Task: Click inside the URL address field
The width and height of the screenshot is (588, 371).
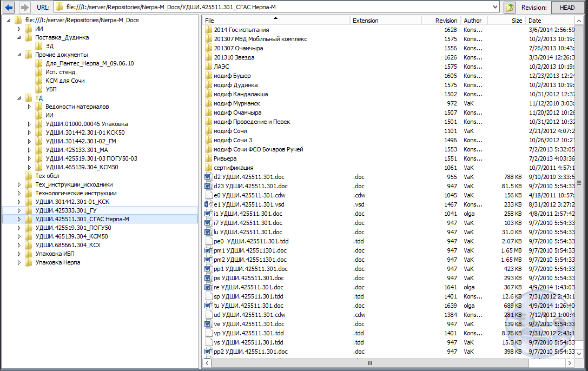Action: coord(277,6)
